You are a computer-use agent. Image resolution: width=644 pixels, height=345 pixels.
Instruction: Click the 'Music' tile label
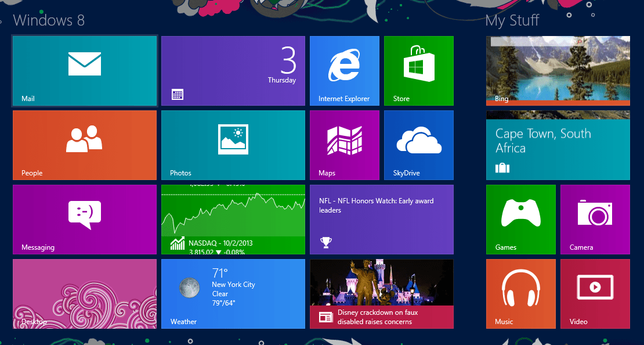click(504, 322)
